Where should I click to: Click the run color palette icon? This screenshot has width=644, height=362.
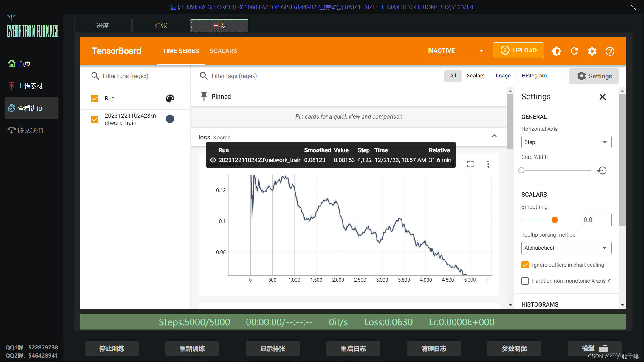(170, 98)
